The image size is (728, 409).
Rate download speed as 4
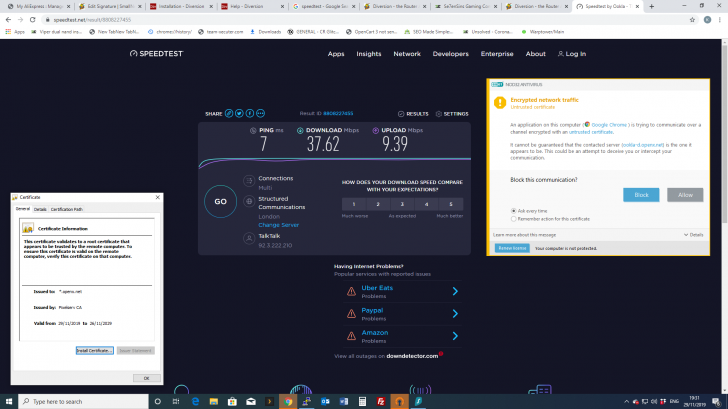tap(426, 204)
